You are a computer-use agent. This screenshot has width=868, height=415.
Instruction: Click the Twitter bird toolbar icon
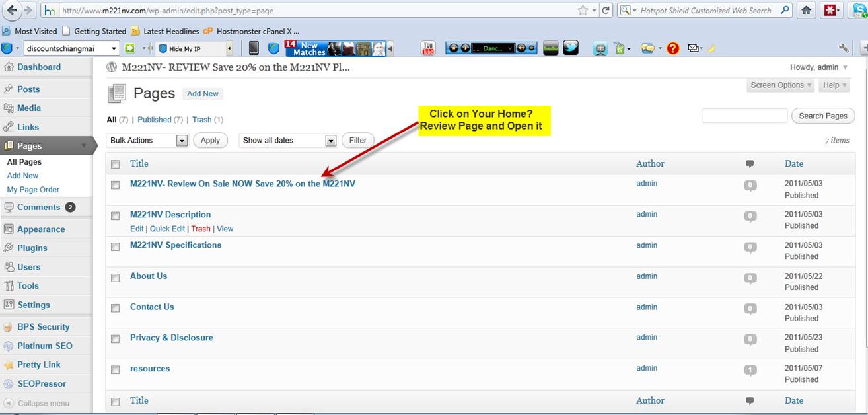(571, 48)
